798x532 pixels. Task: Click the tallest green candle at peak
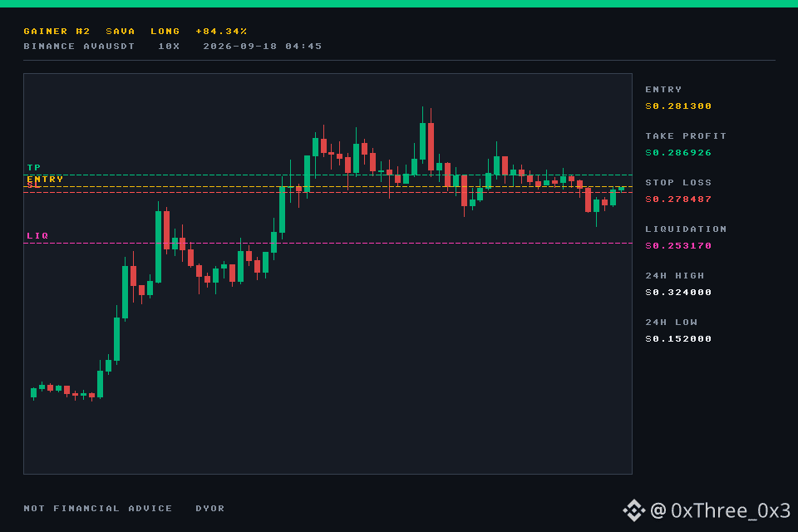[422, 141]
